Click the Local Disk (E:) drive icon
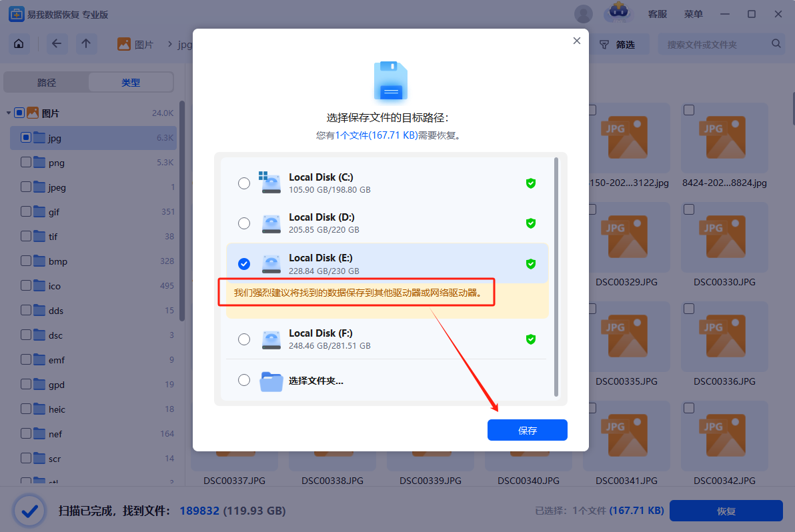The image size is (795, 532). click(x=271, y=264)
